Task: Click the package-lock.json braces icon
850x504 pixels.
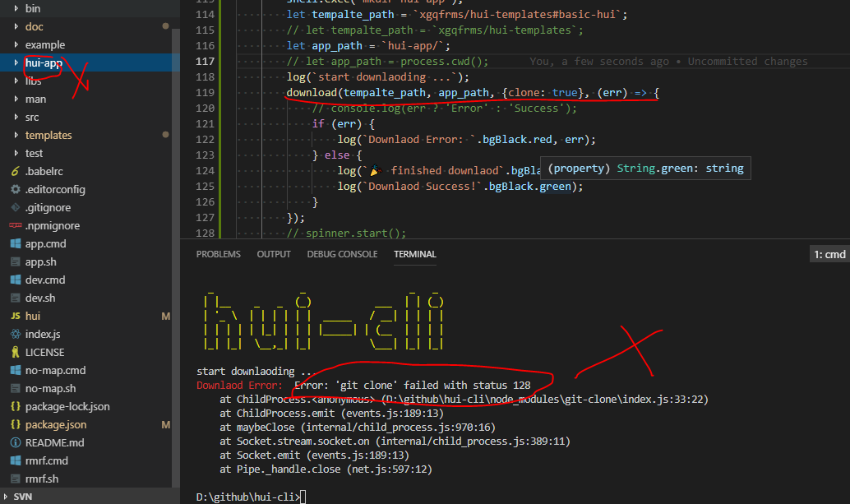Action: click(15, 406)
